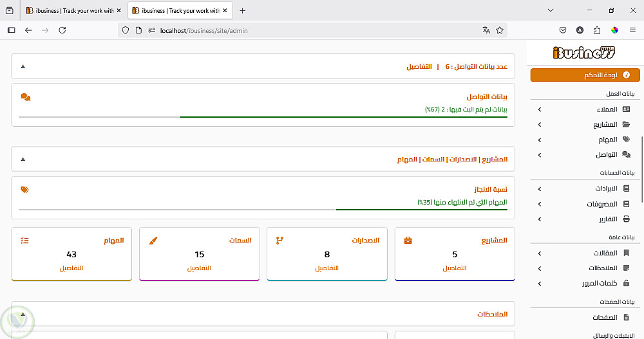Click the branch icon on الاصدارات card
This screenshot has width=644, height=339.
279,241
